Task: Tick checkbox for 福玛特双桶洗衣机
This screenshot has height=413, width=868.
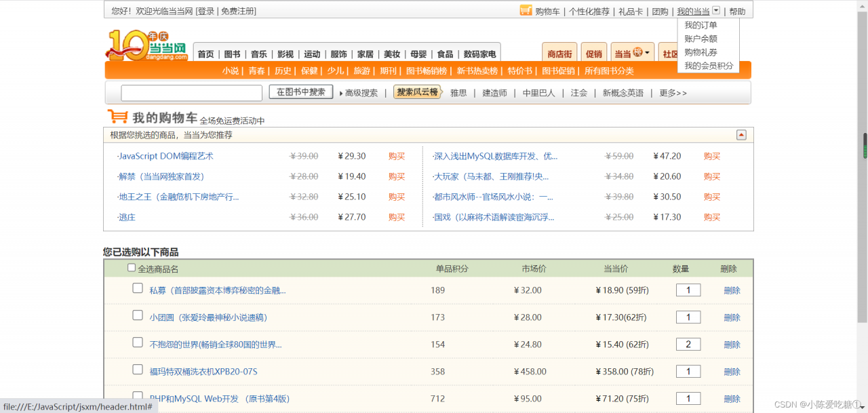Action: click(138, 370)
